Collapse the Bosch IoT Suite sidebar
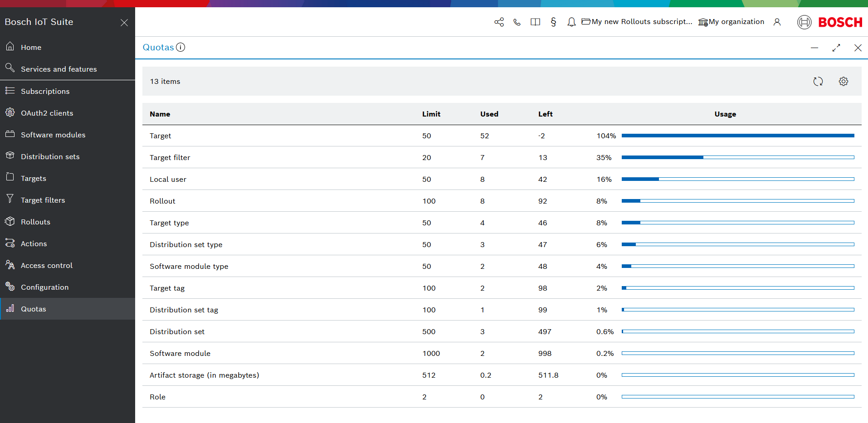Screen dimensions: 868x423 (124, 23)
